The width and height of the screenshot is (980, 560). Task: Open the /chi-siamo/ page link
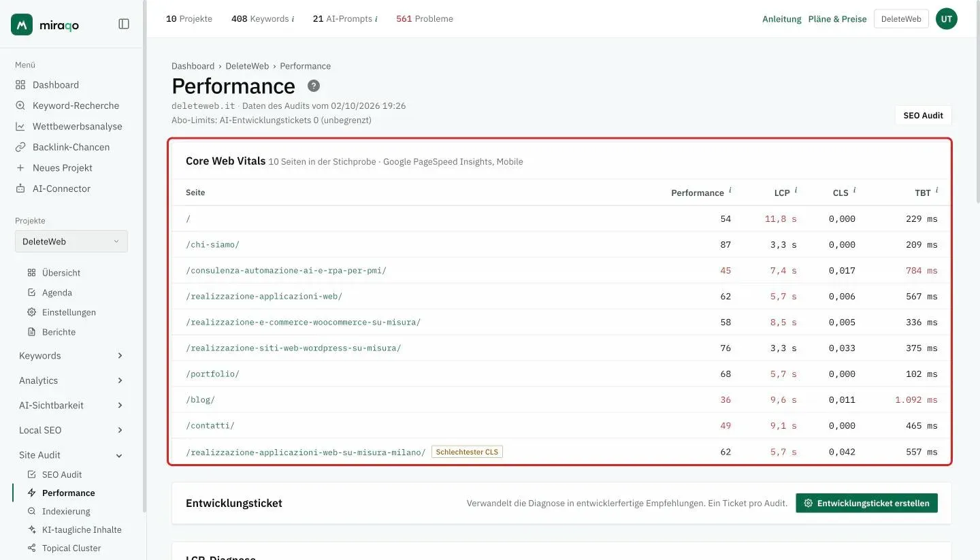click(212, 245)
